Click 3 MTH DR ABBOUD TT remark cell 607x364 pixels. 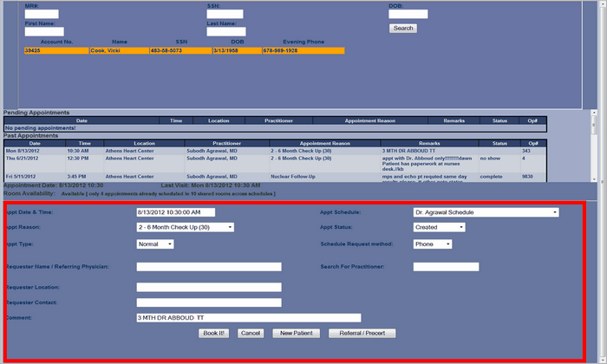tap(408, 151)
